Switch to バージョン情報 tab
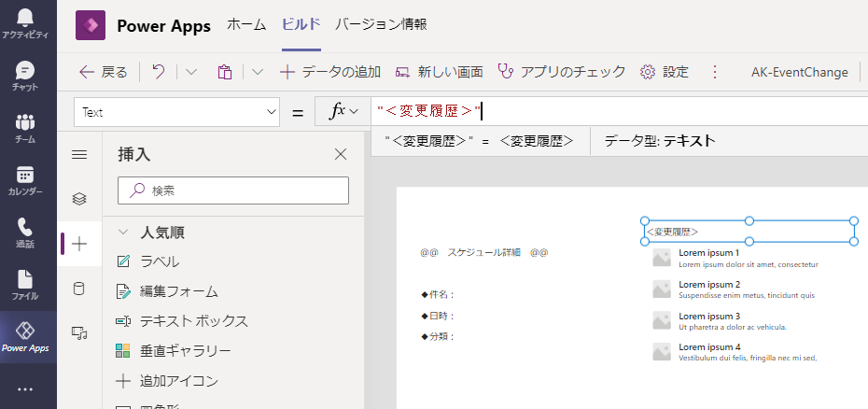Image resolution: width=868 pixels, height=409 pixels. coord(381,25)
